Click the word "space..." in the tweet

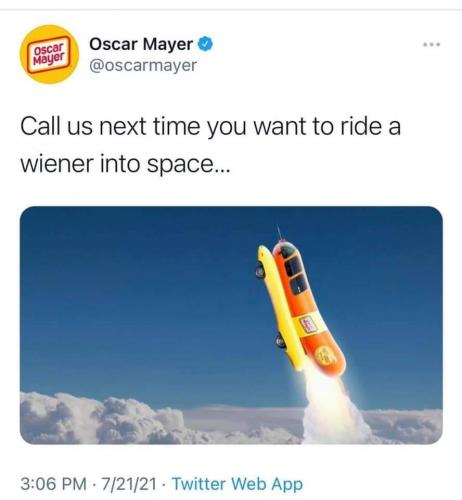pyautogui.click(x=188, y=164)
